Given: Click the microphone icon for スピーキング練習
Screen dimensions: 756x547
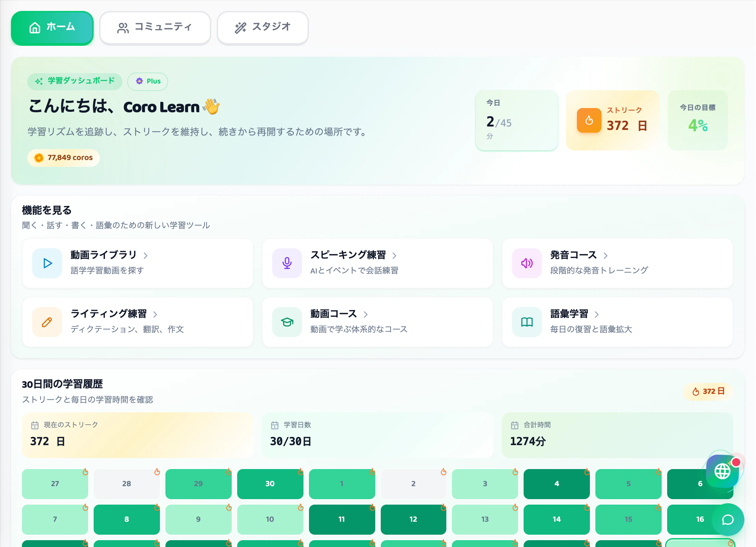Looking at the screenshot, I should (287, 263).
